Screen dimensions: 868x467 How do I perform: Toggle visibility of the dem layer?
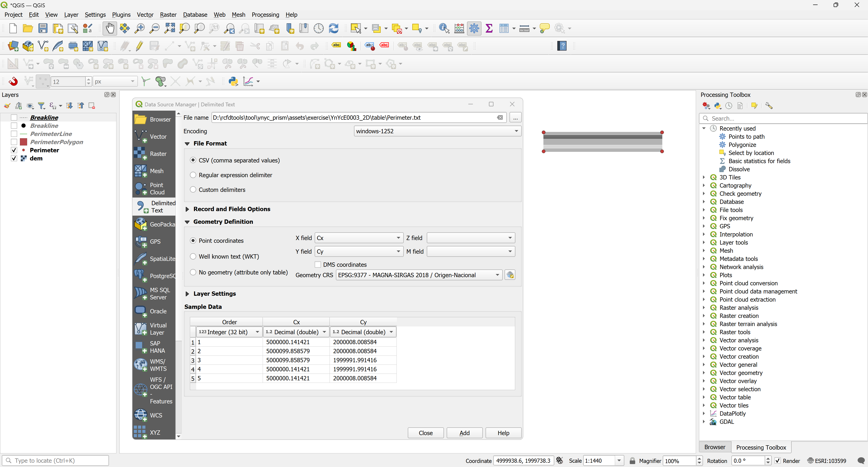pyautogui.click(x=14, y=158)
